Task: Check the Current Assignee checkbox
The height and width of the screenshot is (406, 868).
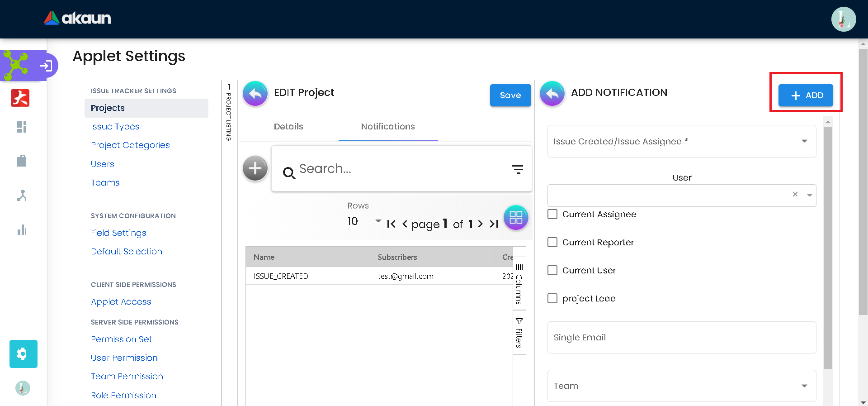Action: (x=552, y=214)
